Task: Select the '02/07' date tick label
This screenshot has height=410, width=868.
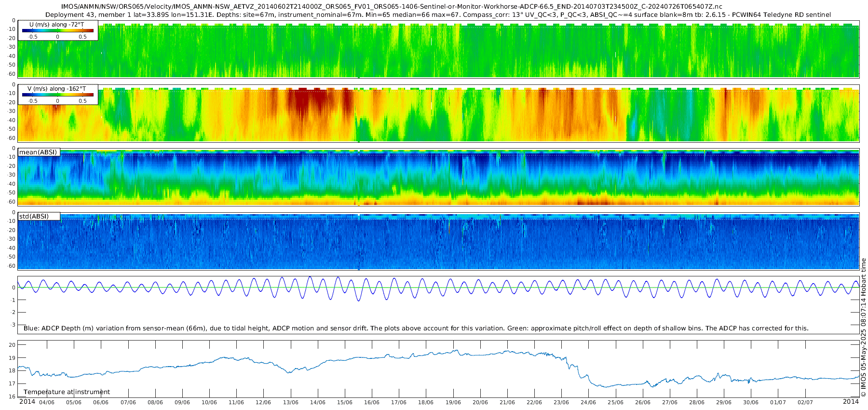Action: click(x=805, y=402)
